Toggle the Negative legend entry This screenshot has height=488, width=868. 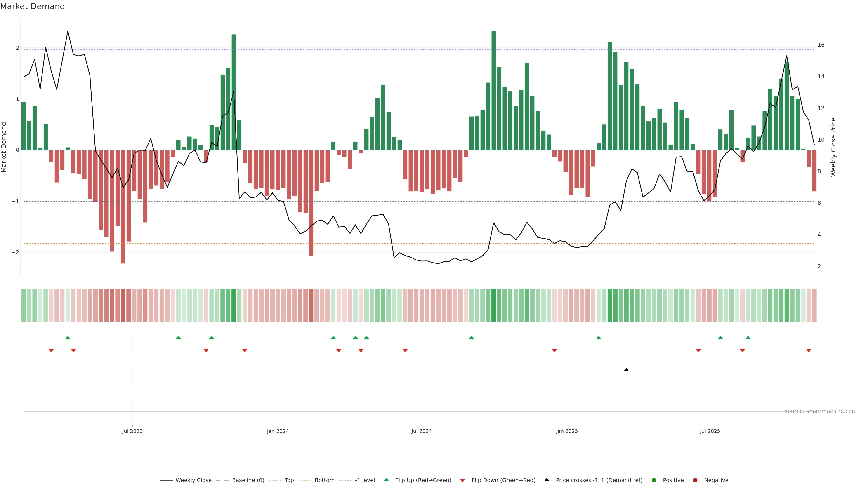pos(716,480)
